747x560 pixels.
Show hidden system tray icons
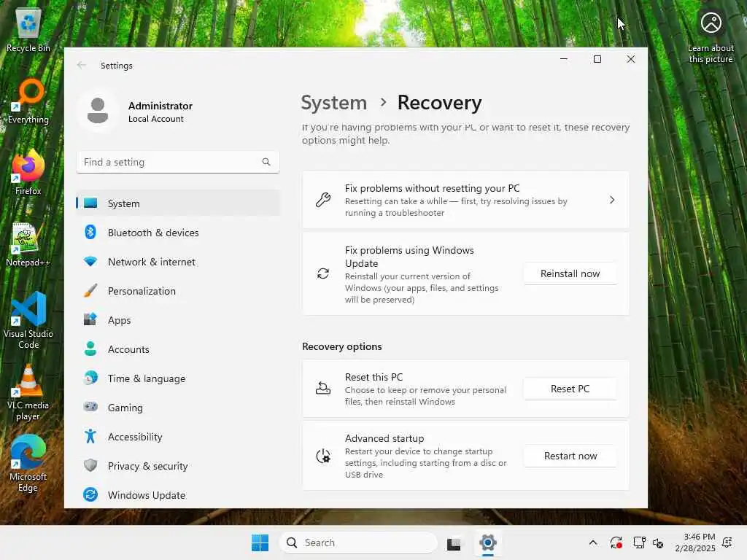coord(592,542)
